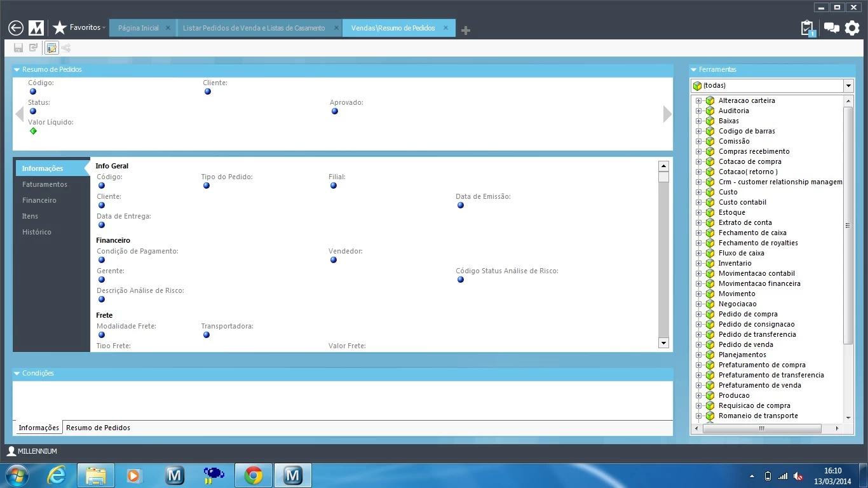Open Google Chrome from the taskbar
The height and width of the screenshot is (488, 868).
pos(254,475)
